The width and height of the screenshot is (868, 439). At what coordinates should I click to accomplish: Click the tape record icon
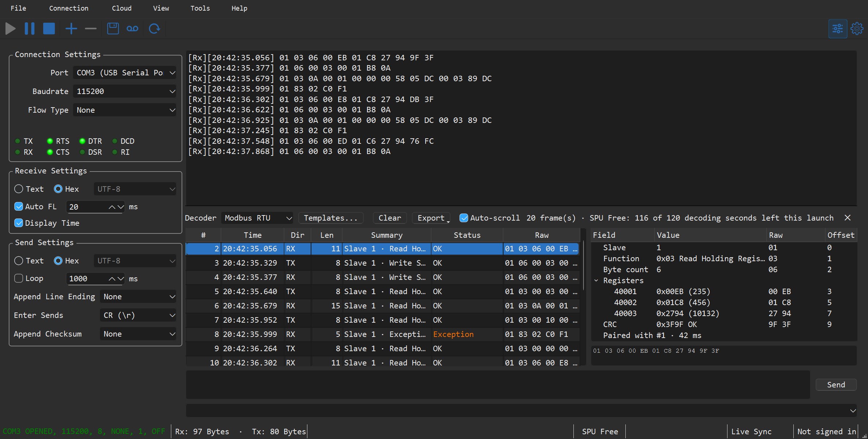(132, 29)
